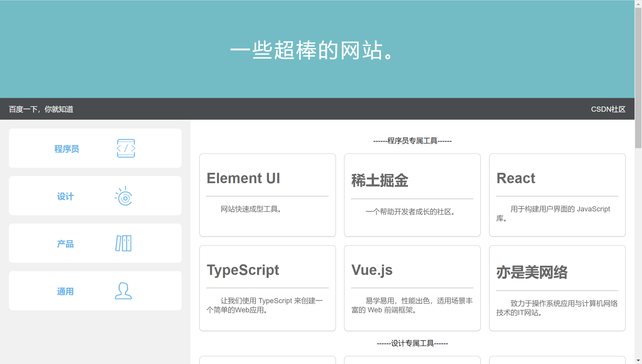Image resolution: width=642 pixels, height=364 pixels.
Task: Open the React card title
Action: [516, 178]
